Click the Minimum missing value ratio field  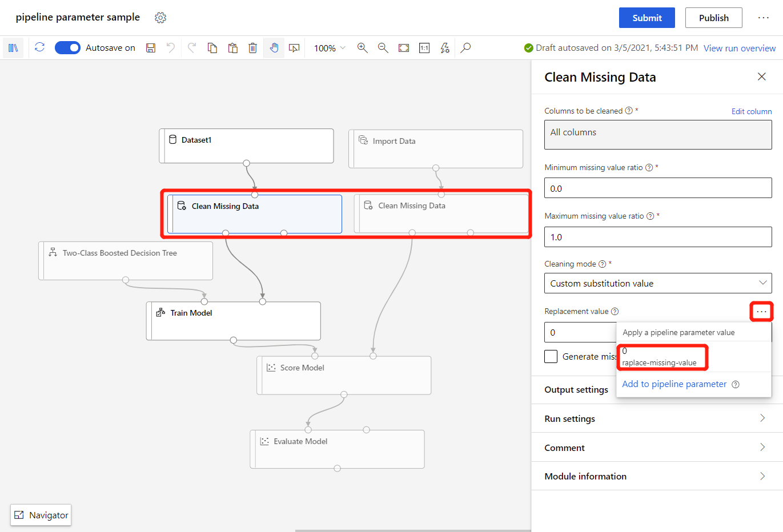657,188
